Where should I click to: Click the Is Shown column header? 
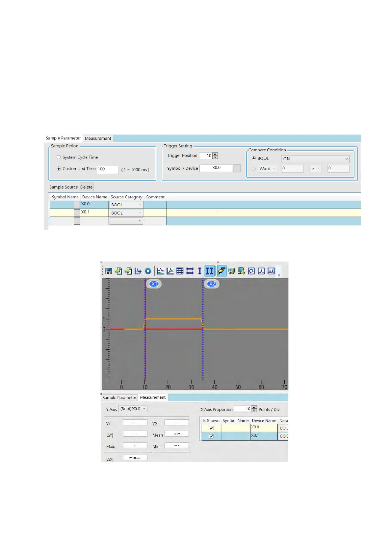pyautogui.click(x=211, y=420)
